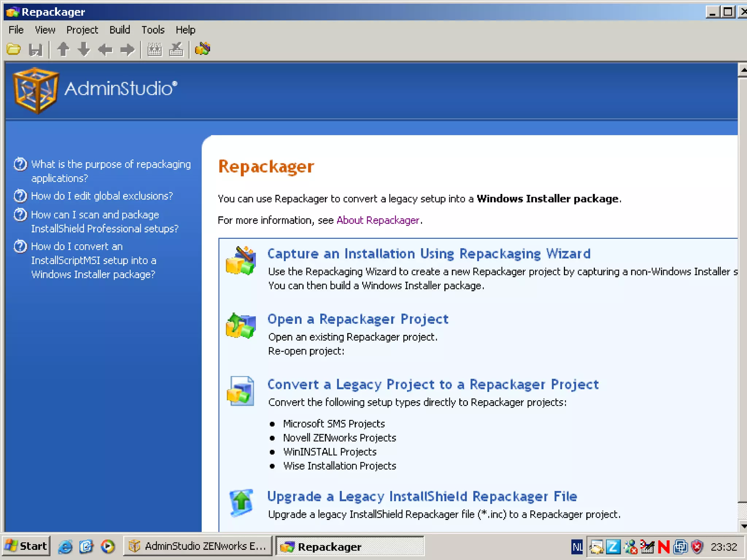The width and height of the screenshot is (747, 560).
Task: Click the Forward arrow toolbar icon
Action: [127, 49]
